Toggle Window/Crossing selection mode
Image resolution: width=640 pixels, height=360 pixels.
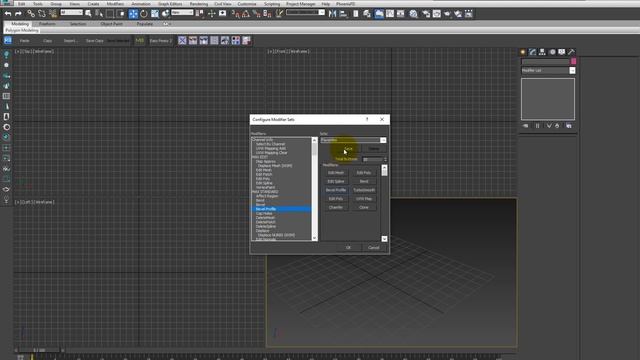121,14
